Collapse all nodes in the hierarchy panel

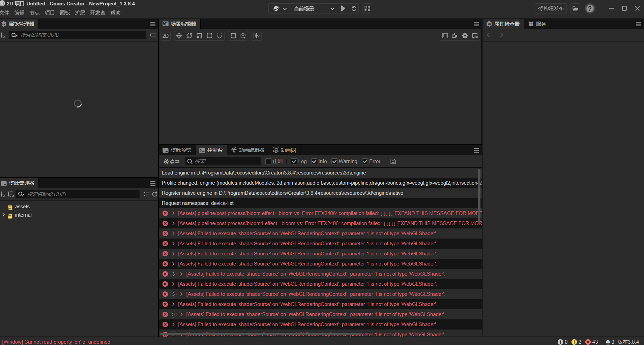tap(153, 35)
